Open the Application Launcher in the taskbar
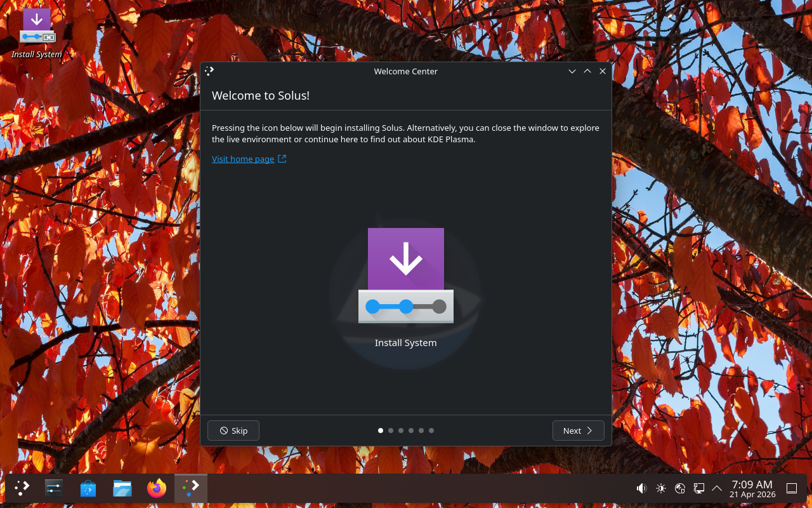 tap(22, 488)
